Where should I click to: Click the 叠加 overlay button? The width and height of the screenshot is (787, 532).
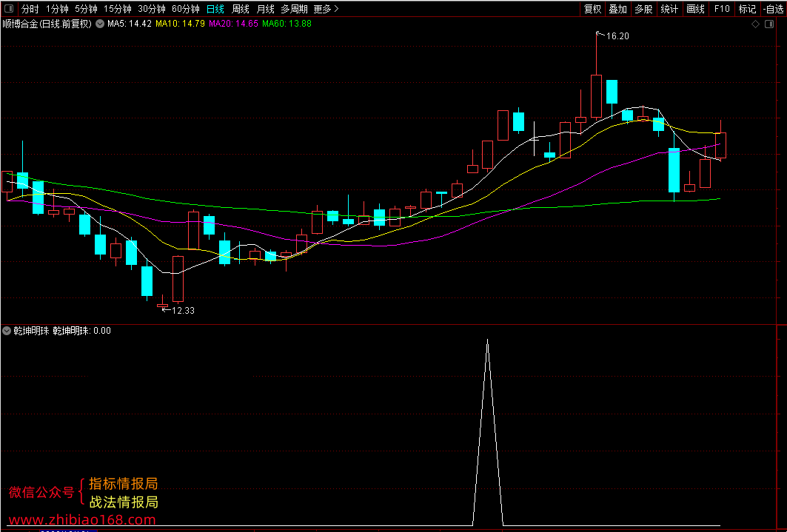point(618,9)
